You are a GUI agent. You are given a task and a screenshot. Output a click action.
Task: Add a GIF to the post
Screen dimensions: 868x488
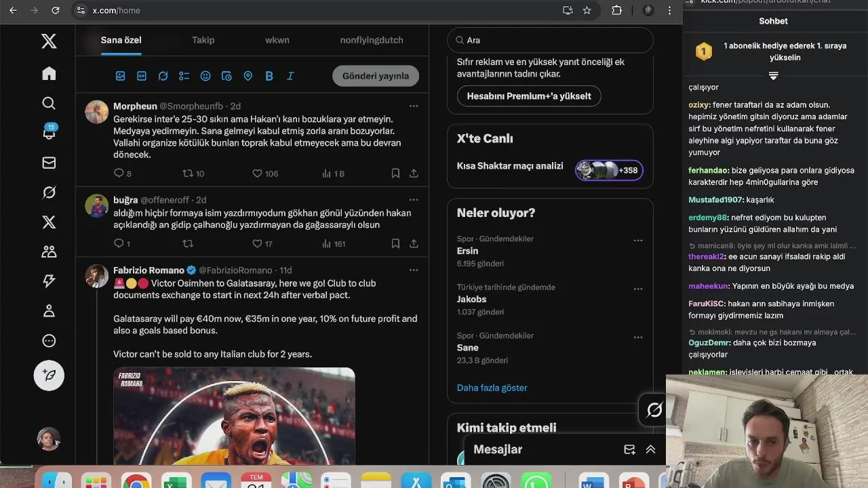142,76
